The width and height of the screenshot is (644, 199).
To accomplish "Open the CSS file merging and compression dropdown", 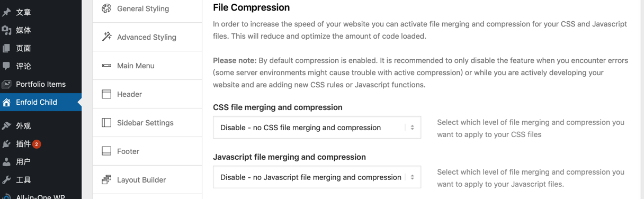I will [x=317, y=128].
